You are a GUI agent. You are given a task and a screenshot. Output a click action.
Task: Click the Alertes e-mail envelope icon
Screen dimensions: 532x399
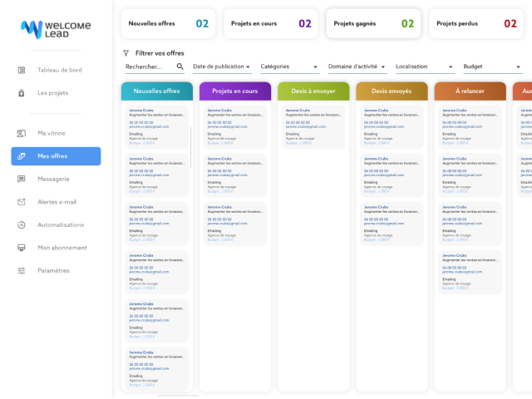click(x=22, y=202)
